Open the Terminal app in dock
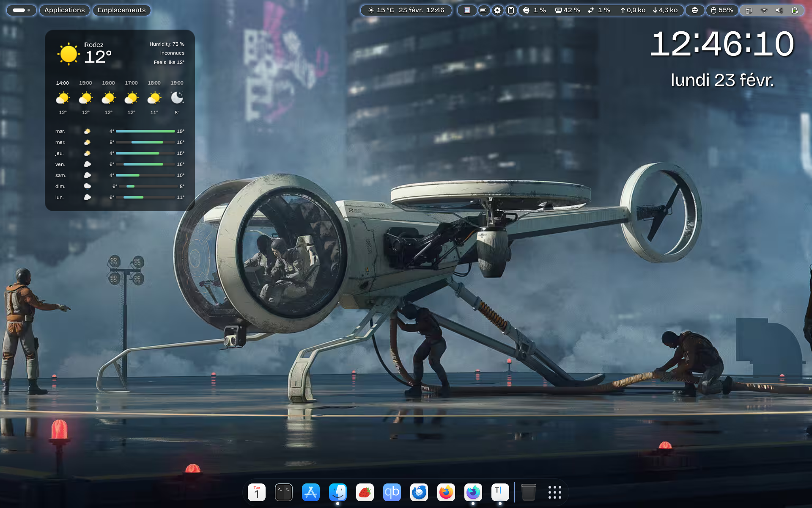The image size is (812, 508). pos(283,492)
